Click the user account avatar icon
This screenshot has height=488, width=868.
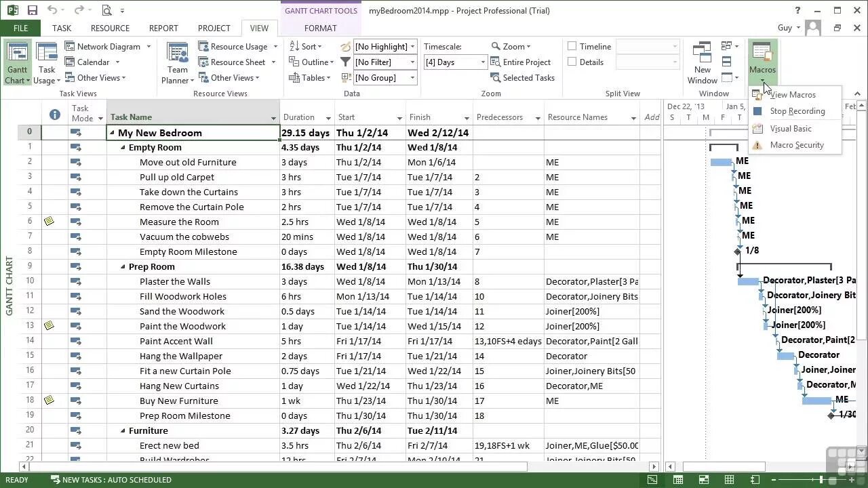click(813, 28)
